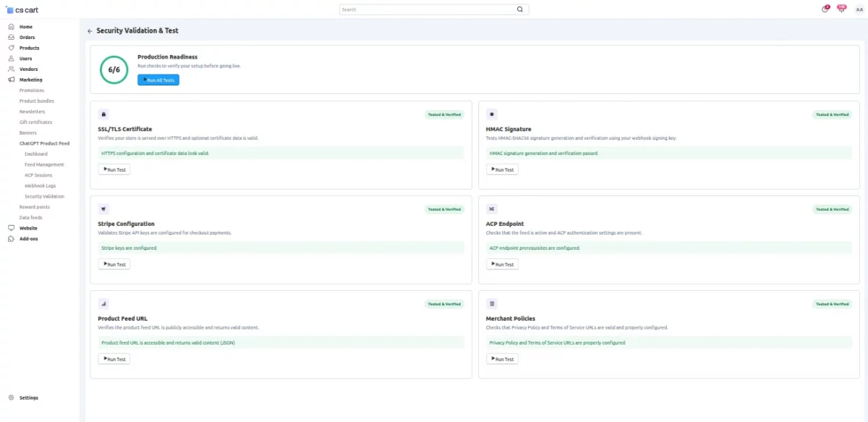Image resolution: width=868 pixels, height=422 pixels.
Task: Expand the Add-ons menu
Action: [29, 239]
